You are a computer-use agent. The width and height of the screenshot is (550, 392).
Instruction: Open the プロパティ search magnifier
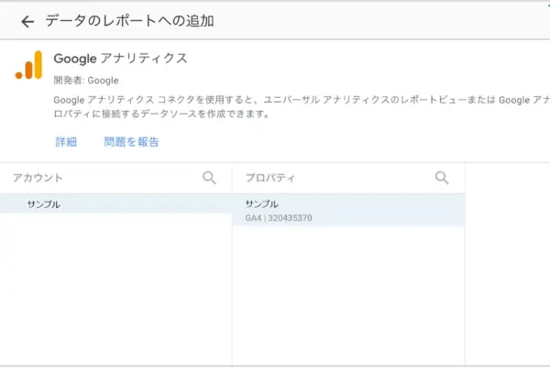point(442,178)
